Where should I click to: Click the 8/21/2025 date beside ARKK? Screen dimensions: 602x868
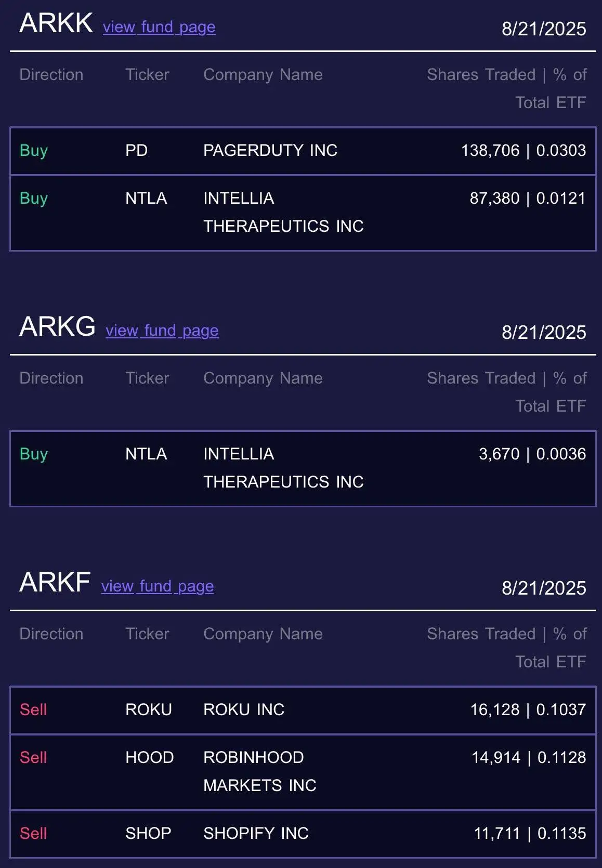pyautogui.click(x=543, y=30)
